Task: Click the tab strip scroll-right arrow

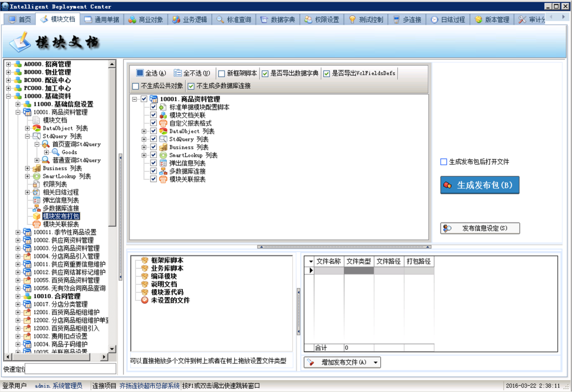Action: tap(563, 17)
